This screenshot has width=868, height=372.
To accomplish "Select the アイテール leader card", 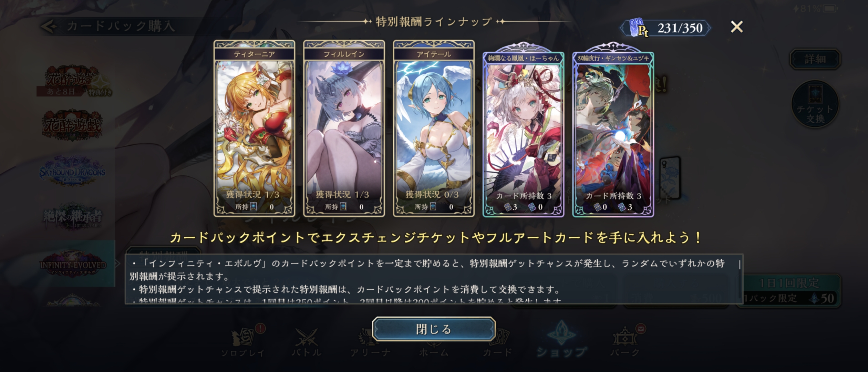I will pyautogui.click(x=434, y=128).
